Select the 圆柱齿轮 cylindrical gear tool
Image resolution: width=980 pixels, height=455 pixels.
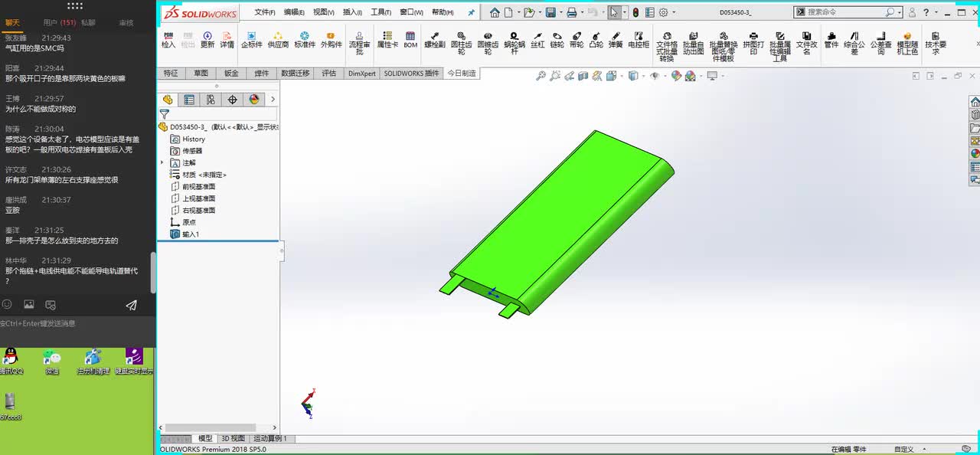coord(461,43)
